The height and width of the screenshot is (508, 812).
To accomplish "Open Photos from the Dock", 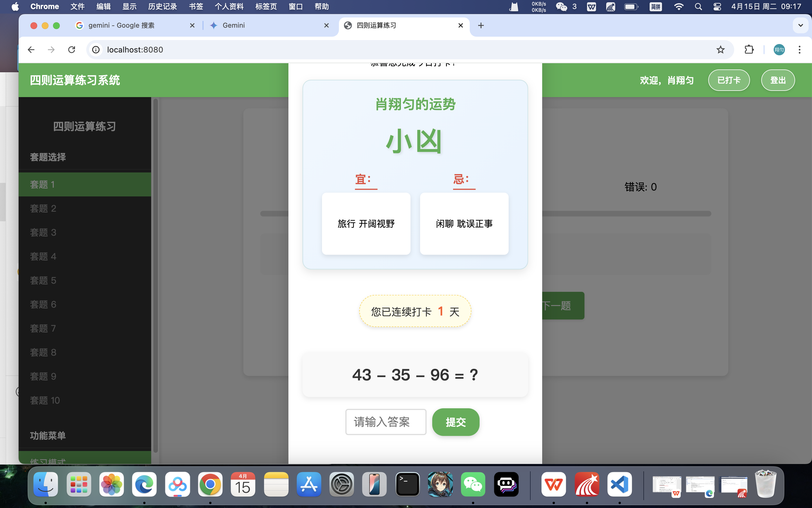I will (x=112, y=484).
